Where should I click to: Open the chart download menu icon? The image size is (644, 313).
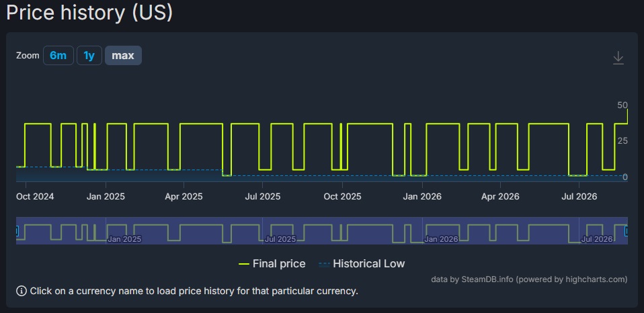point(618,58)
